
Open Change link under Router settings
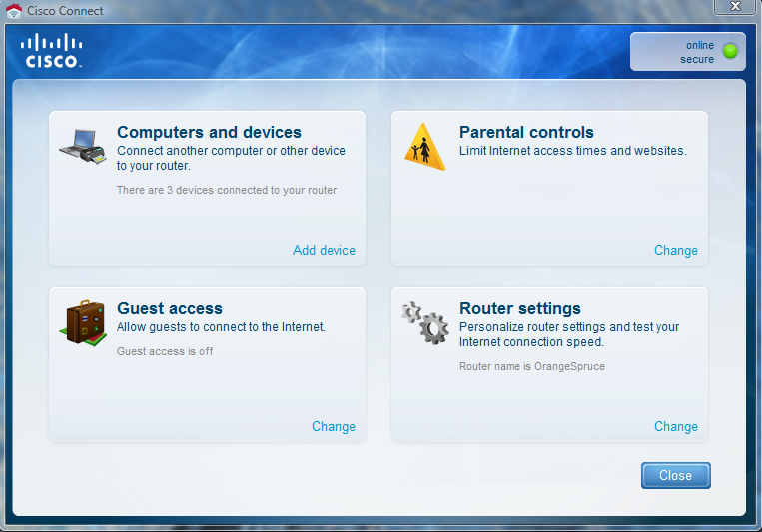click(675, 426)
